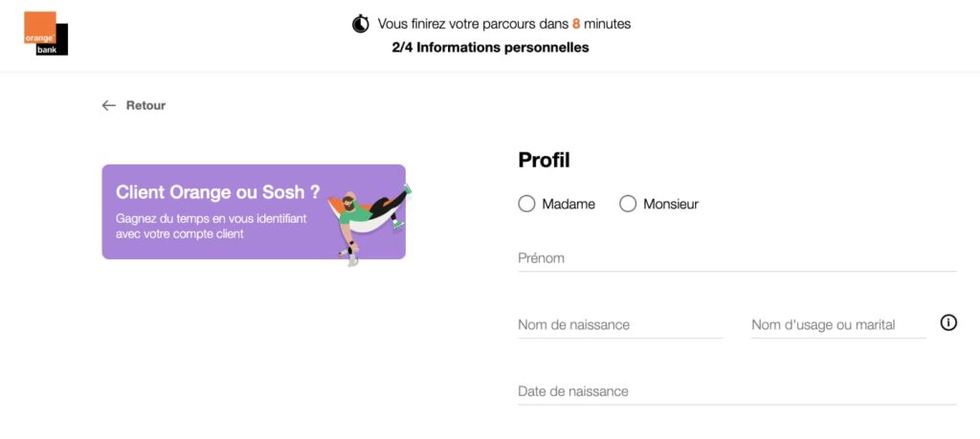Open the Client Orange ou Sosh banner
This screenshot has width=980, height=439.
[254, 211]
